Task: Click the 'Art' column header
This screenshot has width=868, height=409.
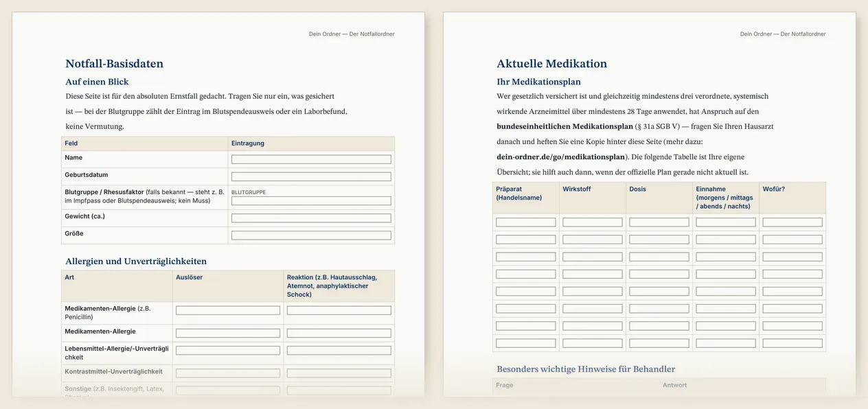Action: pyautogui.click(x=69, y=277)
